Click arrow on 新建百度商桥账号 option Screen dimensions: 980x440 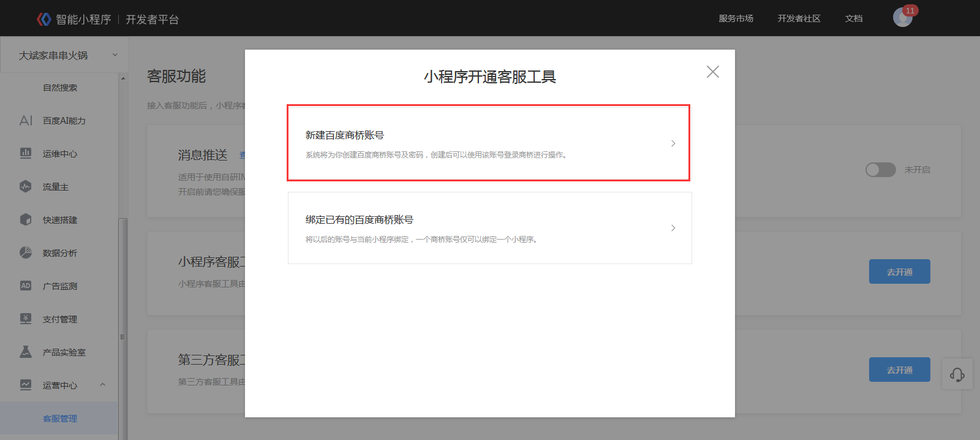pyautogui.click(x=673, y=143)
